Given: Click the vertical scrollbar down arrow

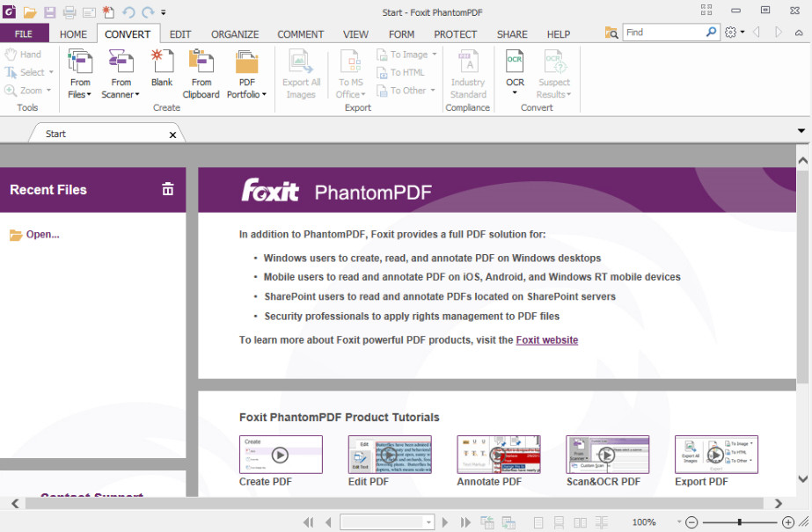Looking at the screenshot, I should [x=802, y=478].
